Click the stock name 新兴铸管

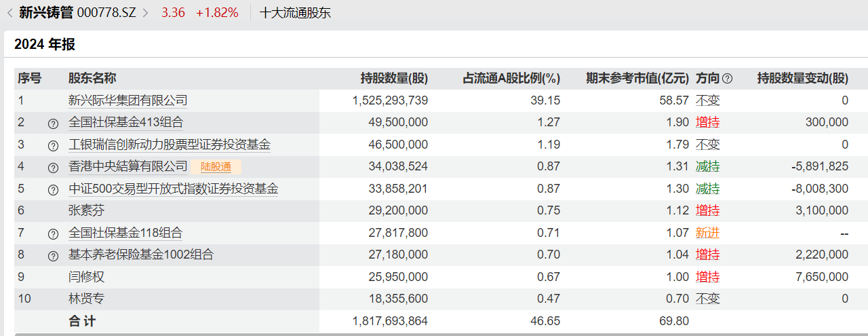pos(46,12)
